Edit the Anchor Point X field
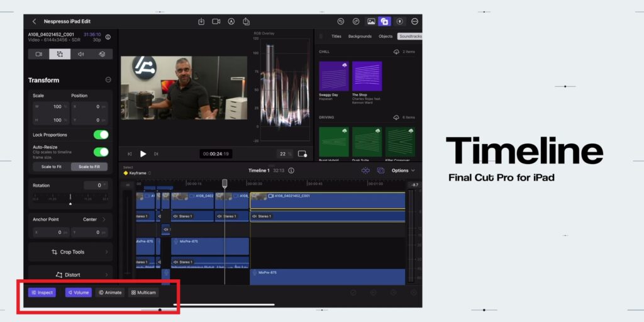 click(x=51, y=233)
